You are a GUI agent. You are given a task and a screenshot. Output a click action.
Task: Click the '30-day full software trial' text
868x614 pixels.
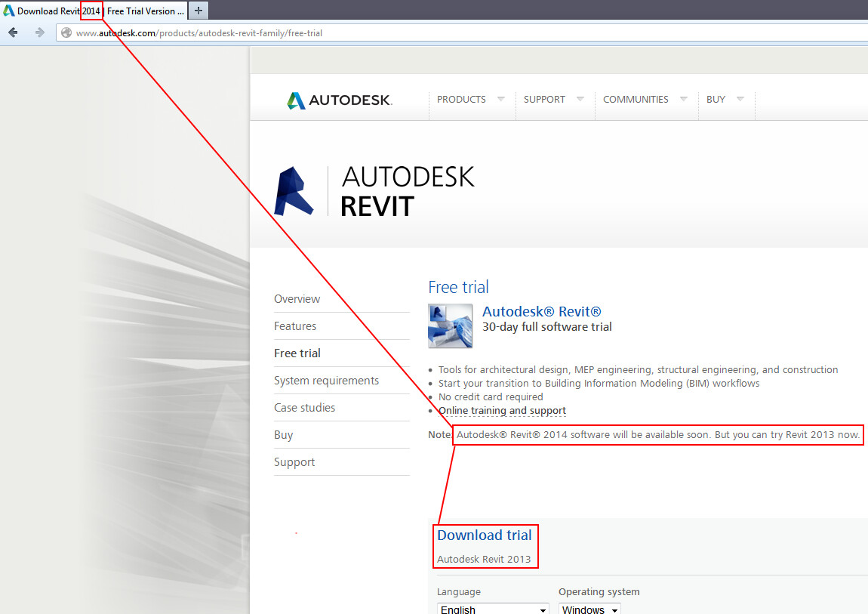(x=547, y=327)
